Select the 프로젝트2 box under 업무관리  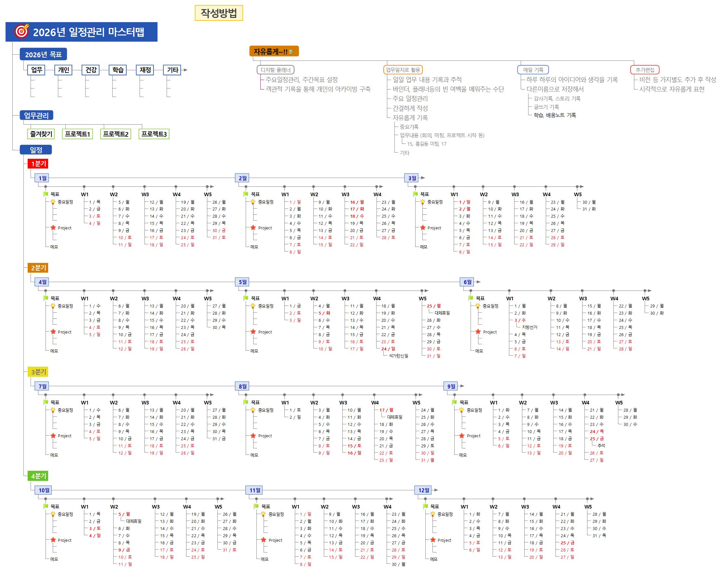[116, 134]
